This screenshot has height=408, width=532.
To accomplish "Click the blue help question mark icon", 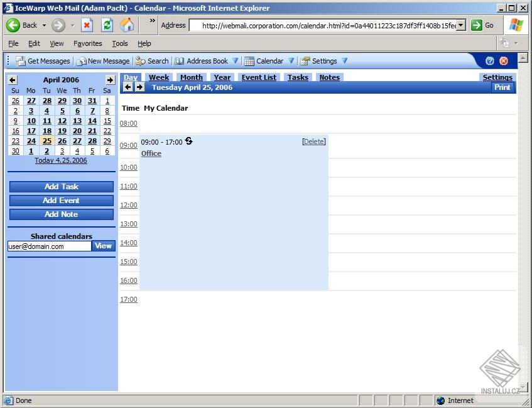I will 489,61.
